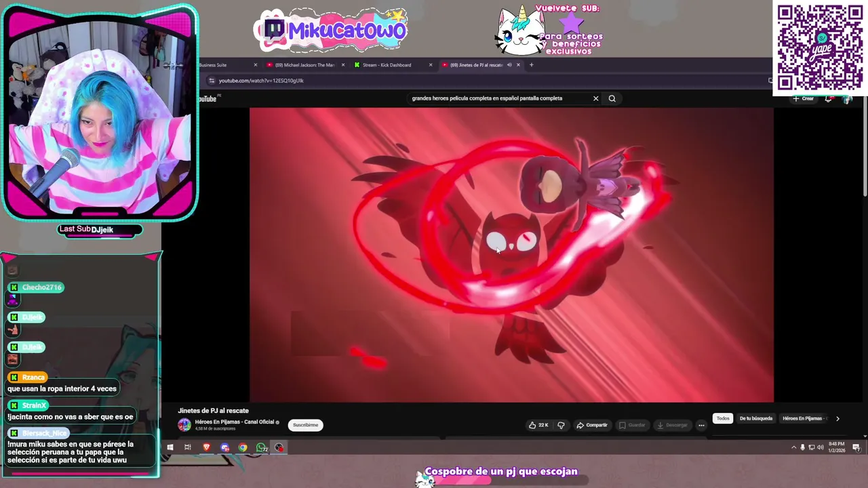Open a new browser tab

pos(532,65)
